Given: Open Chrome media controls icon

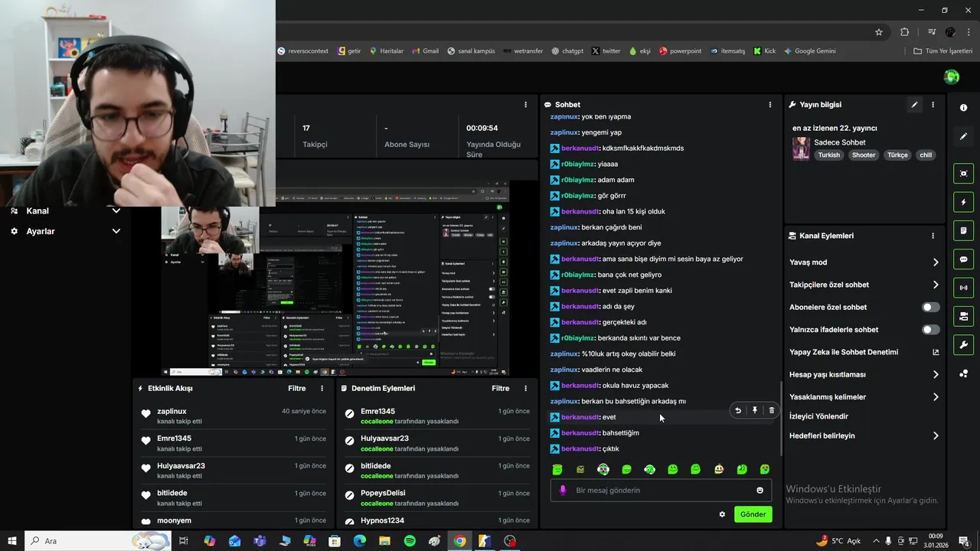Looking at the screenshot, I should [x=932, y=32].
